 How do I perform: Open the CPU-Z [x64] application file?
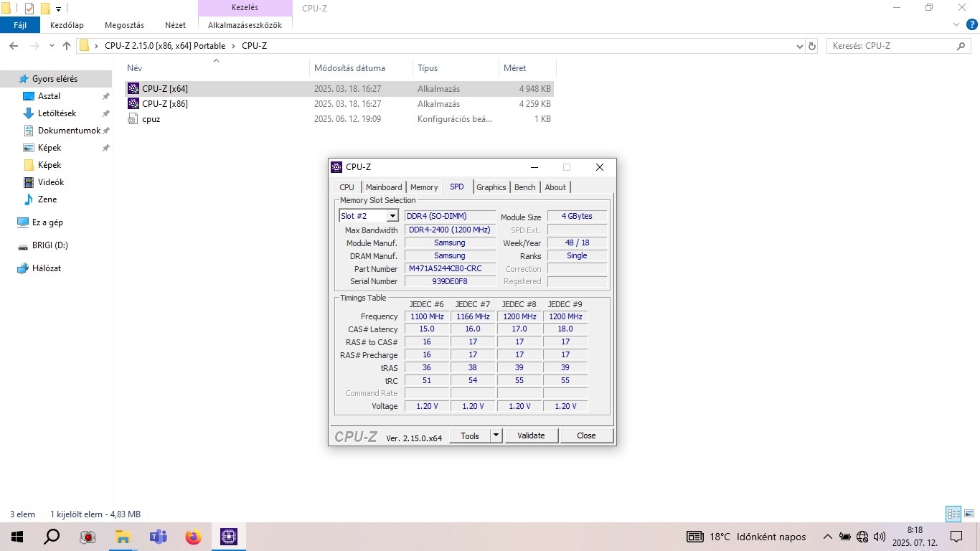[x=339, y=89]
